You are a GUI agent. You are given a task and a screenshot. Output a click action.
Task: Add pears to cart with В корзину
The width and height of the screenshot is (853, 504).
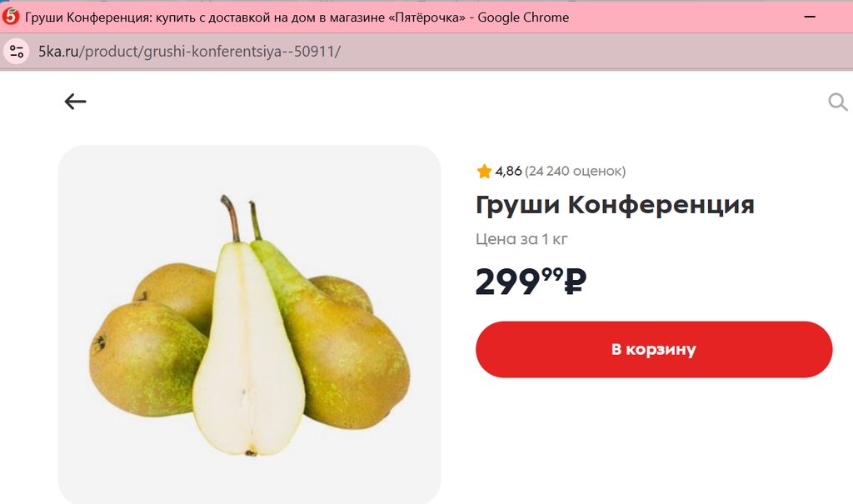click(654, 349)
